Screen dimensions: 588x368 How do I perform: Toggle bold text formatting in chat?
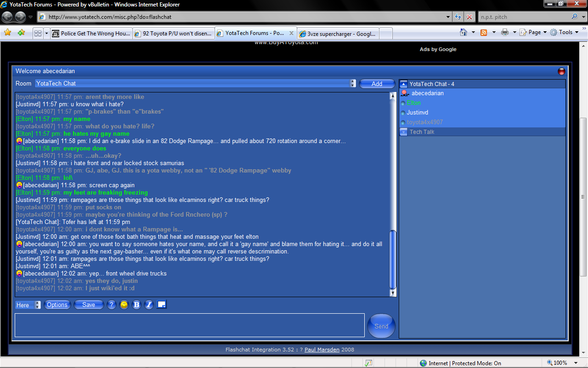pyautogui.click(x=136, y=305)
